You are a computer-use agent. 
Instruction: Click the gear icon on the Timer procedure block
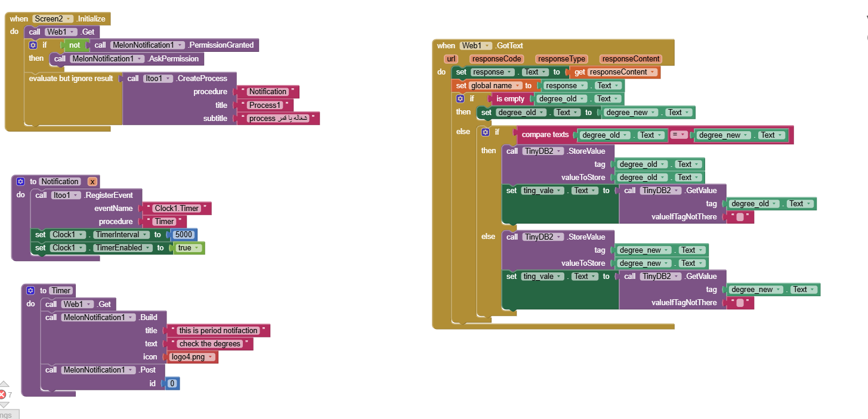30,290
